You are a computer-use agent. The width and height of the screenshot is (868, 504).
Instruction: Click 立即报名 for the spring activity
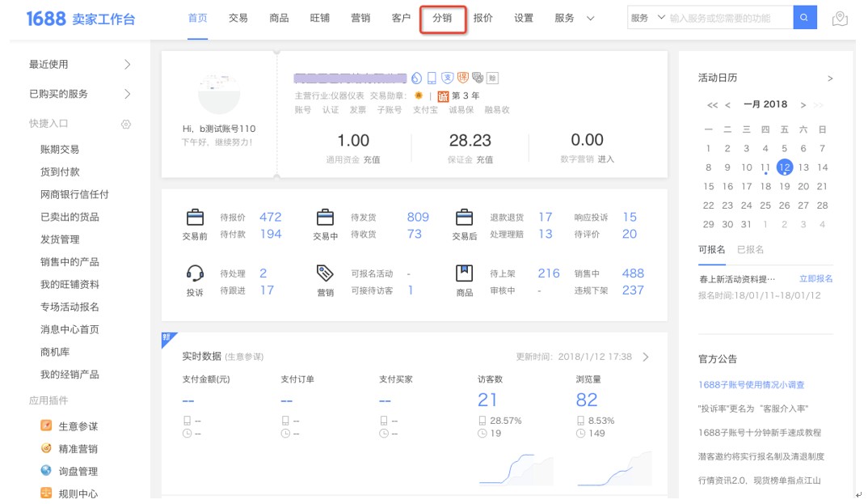[815, 278]
